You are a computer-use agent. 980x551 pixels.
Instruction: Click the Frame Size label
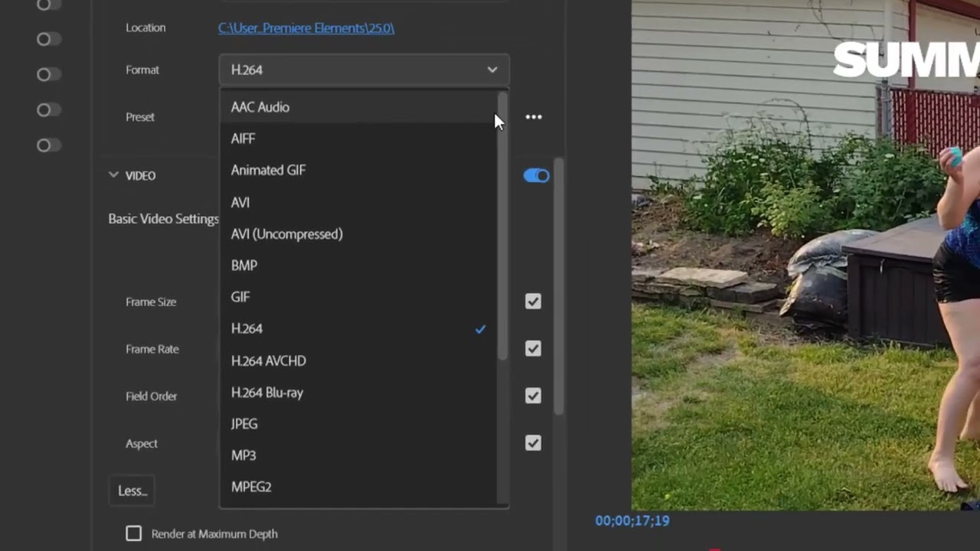[151, 302]
